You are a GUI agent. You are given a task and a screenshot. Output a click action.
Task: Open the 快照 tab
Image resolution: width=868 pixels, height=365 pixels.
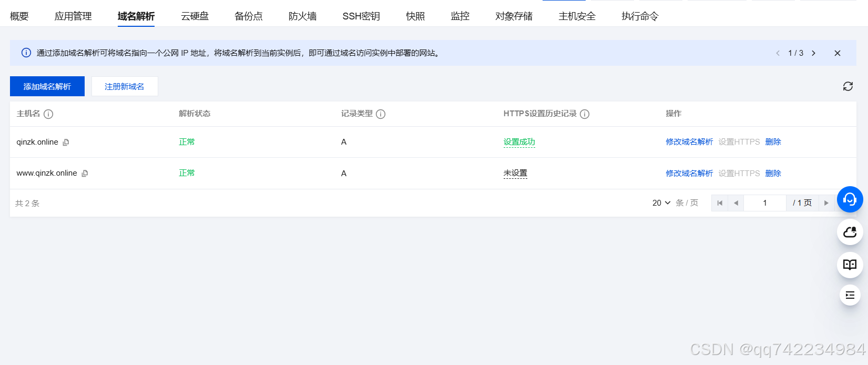(x=415, y=16)
